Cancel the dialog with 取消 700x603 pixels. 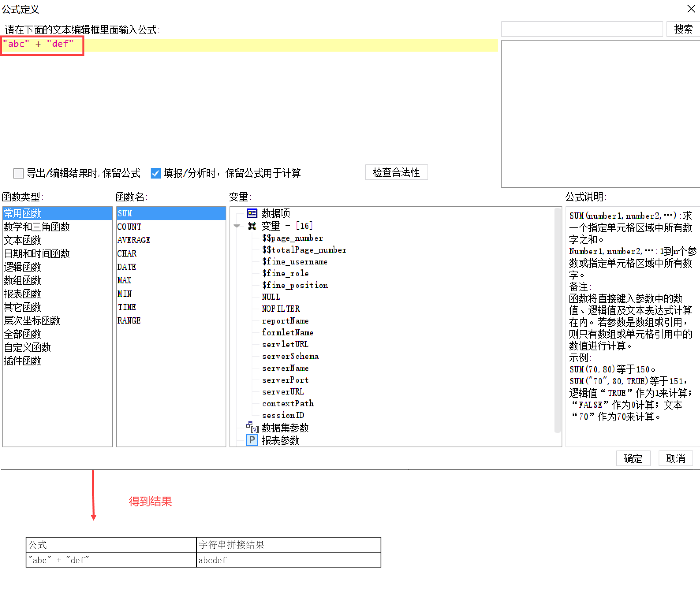click(676, 459)
